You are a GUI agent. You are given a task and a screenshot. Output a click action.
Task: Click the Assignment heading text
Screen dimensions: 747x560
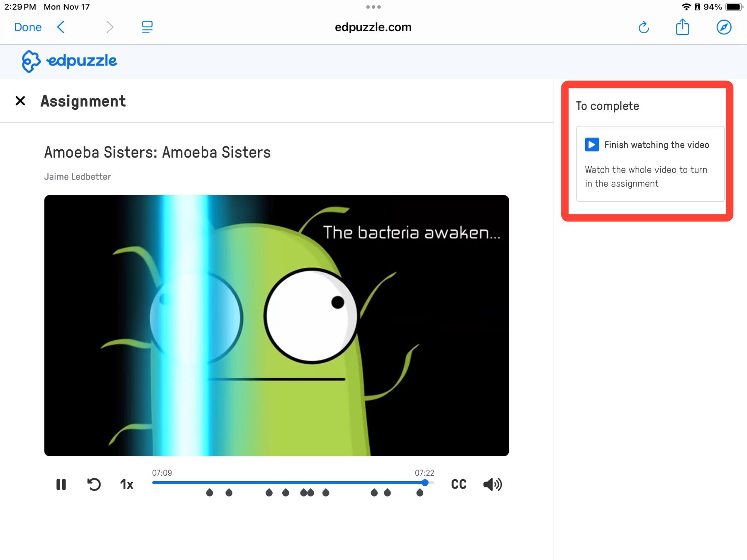[x=83, y=101]
